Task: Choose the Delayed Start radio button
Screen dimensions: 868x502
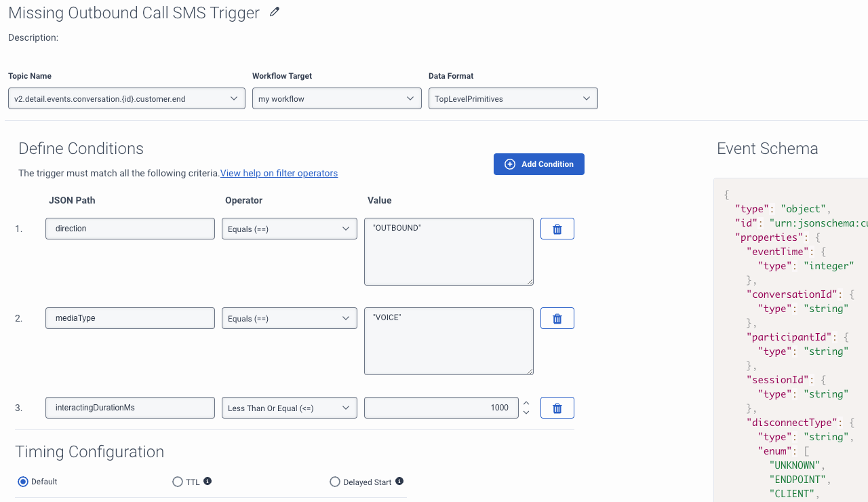Action: click(x=335, y=482)
